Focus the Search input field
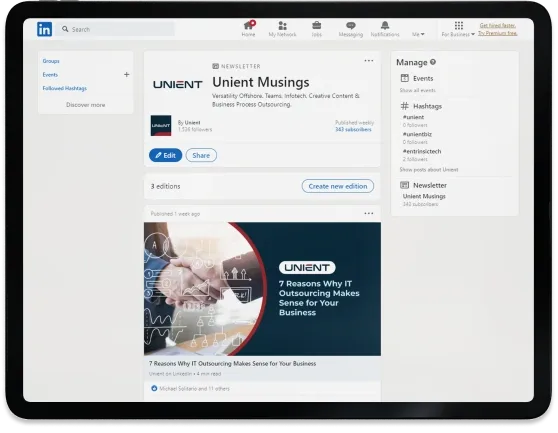The image size is (558, 433). pyautogui.click(x=115, y=29)
